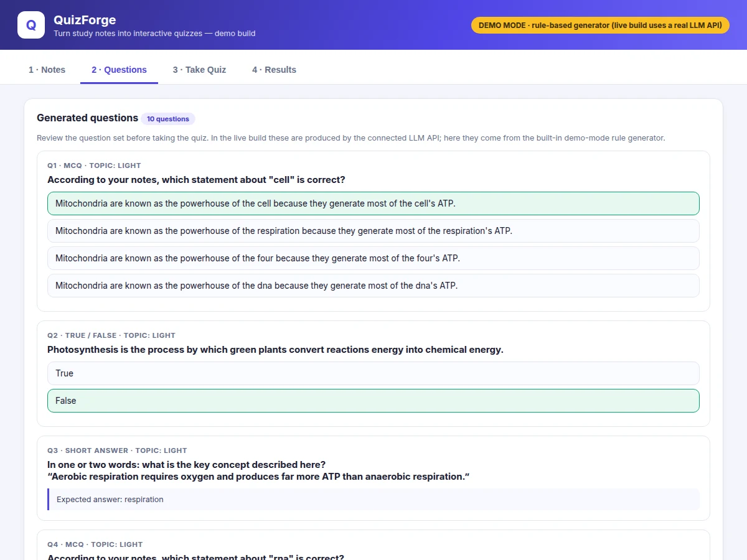Click the 'Turn study notes into interactive quizzes' tagline
This screenshot has height=560, width=747.
154,34
